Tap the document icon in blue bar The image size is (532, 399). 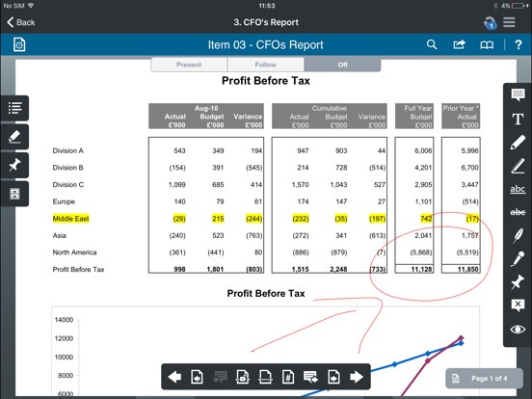[19, 44]
